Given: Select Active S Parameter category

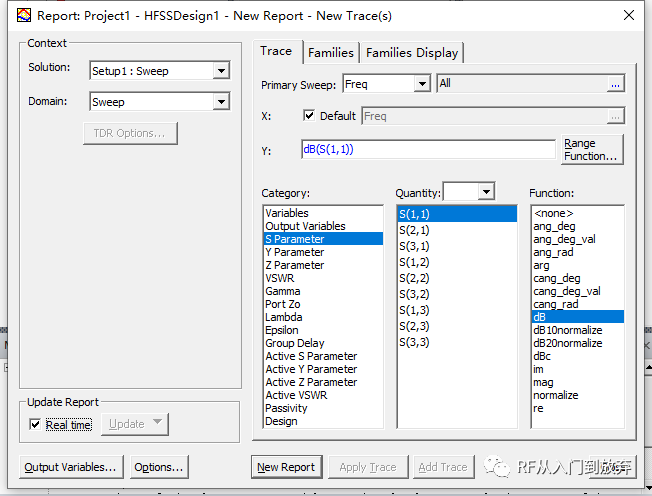Looking at the screenshot, I should click(x=324, y=356).
